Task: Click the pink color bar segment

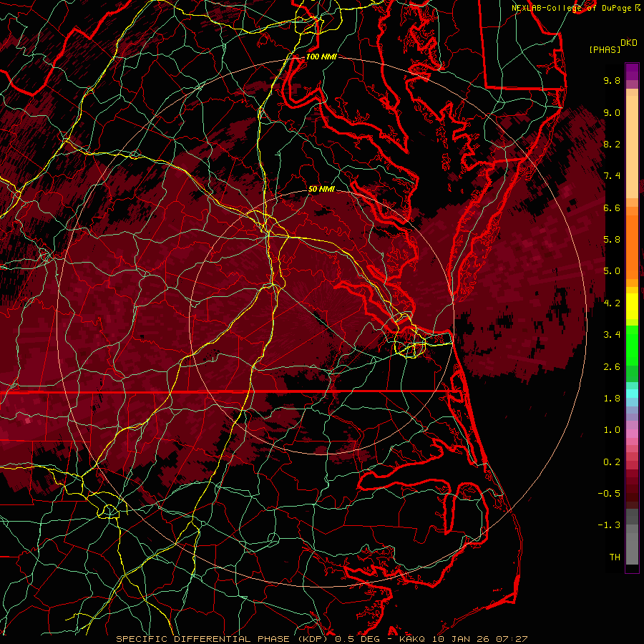Action: 632,434
